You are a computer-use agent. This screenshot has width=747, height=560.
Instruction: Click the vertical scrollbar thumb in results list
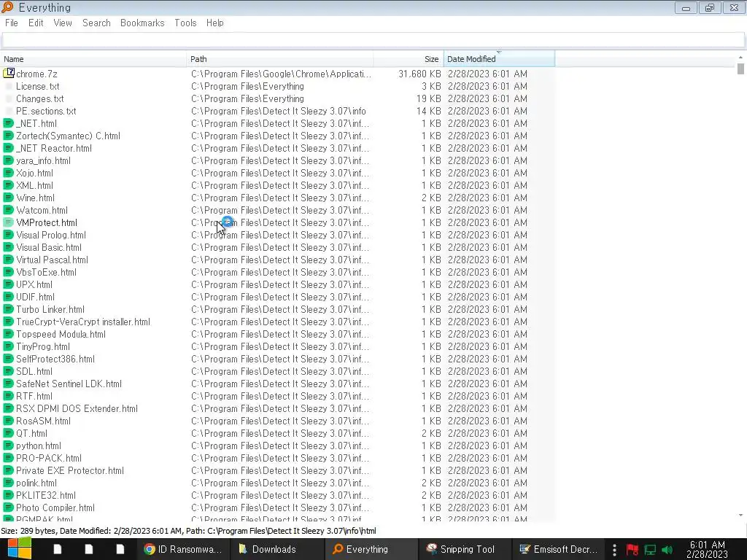coord(740,69)
